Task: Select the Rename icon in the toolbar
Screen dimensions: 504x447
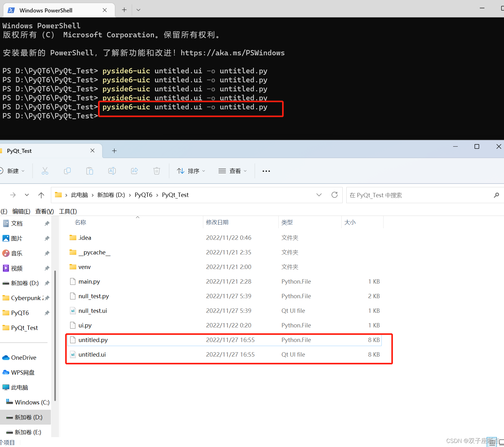Action: [x=112, y=171]
